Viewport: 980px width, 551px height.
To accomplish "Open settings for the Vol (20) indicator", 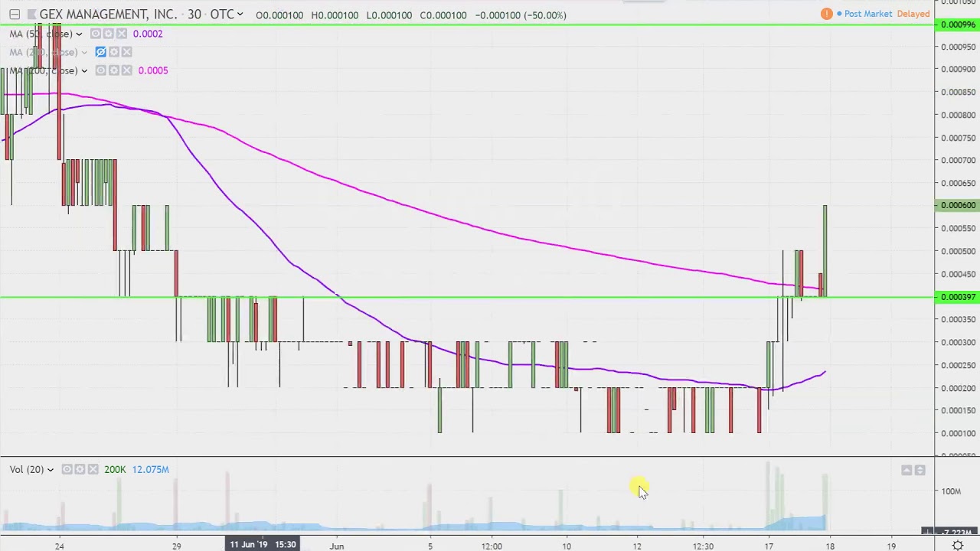I will [80, 469].
